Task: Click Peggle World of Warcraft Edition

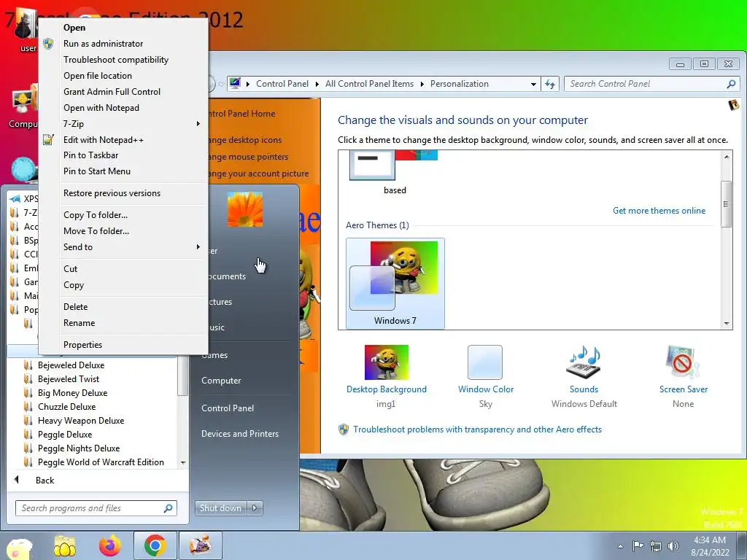Action: tap(101, 462)
